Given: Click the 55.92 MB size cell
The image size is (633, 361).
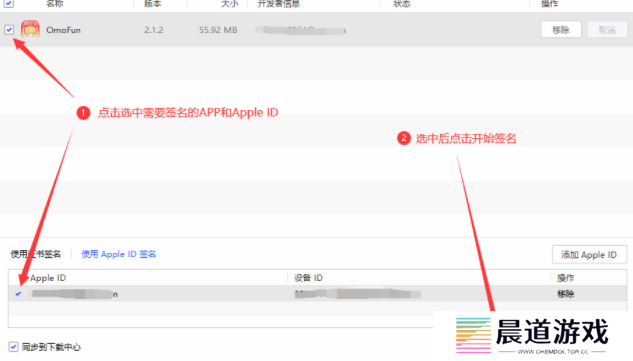Looking at the screenshot, I should 218,30.
